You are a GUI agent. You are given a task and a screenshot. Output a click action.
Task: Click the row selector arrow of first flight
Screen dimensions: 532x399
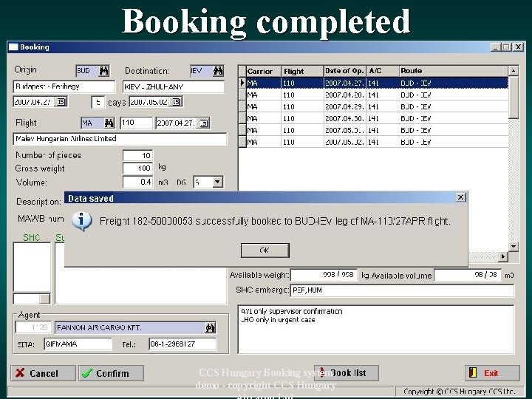coord(242,83)
